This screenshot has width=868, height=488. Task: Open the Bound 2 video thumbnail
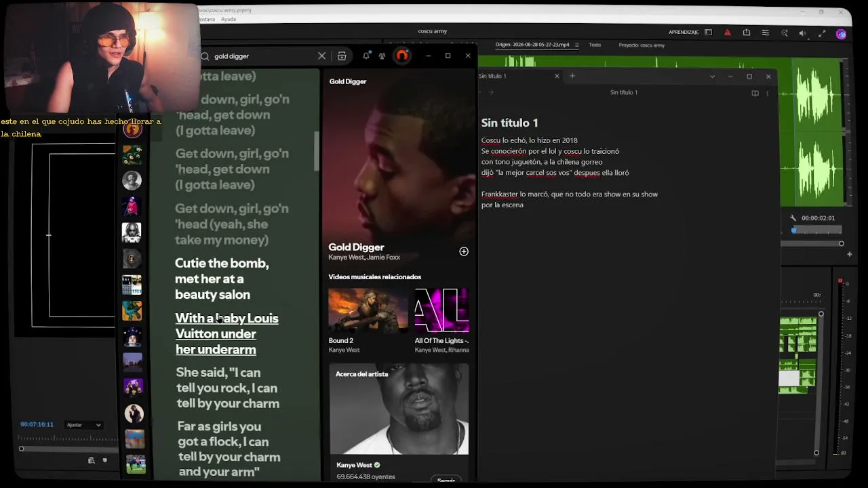tap(368, 310)
